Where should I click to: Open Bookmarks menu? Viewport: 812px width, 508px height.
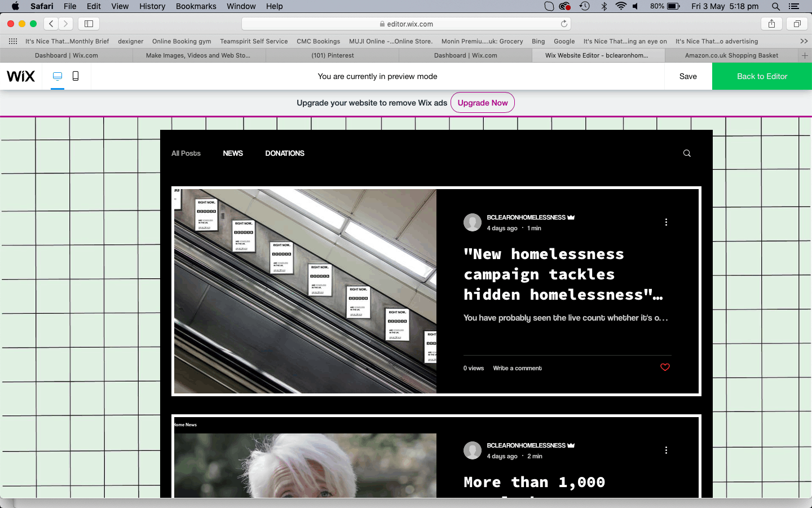point(196,6)
